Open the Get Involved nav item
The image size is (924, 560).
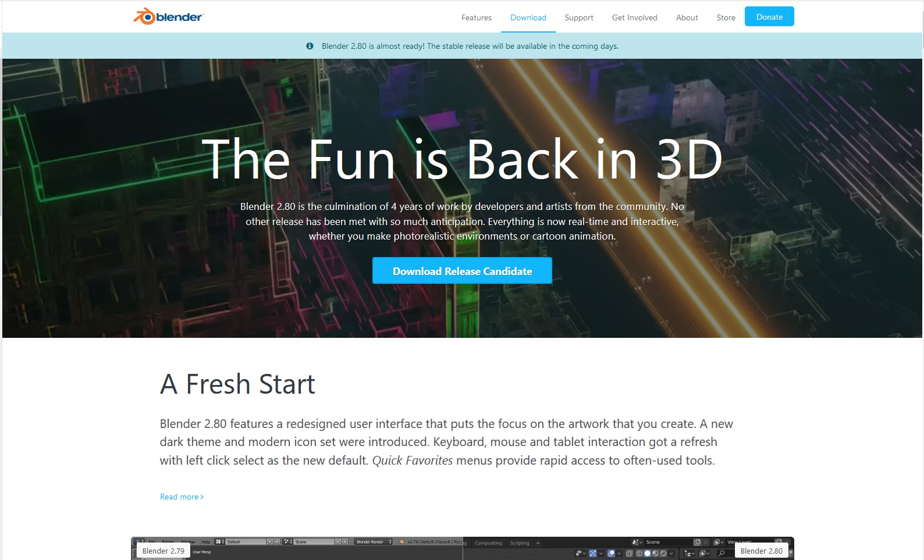635,17
